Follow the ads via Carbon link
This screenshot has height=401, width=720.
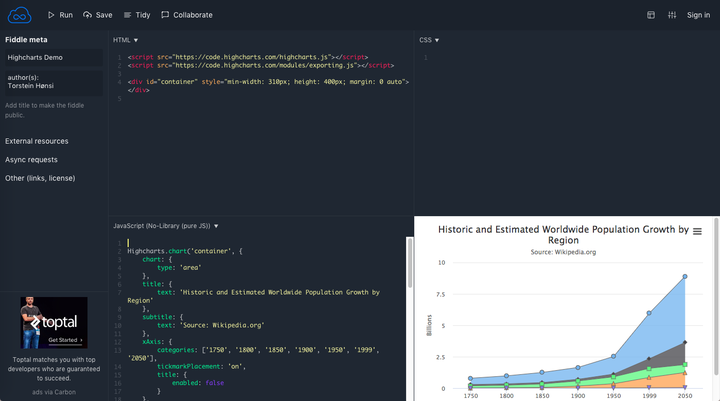coord(54,392)
